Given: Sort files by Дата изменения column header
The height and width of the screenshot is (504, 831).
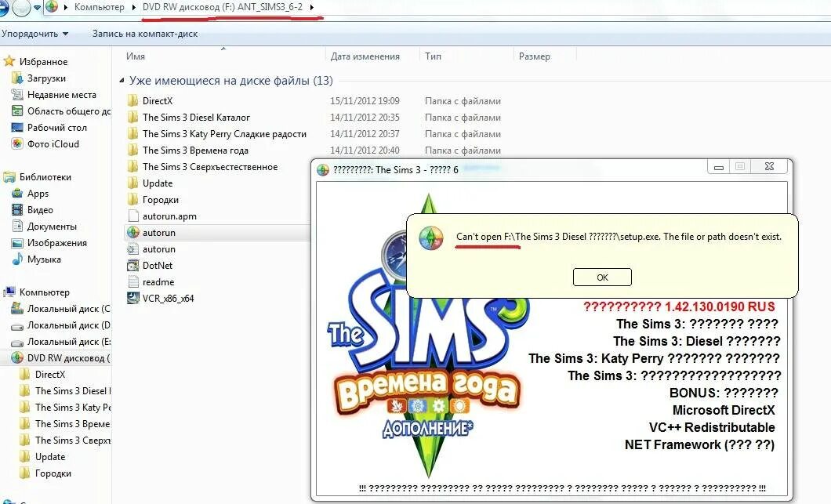Looking at the screenshot, I should pos(365,56).
